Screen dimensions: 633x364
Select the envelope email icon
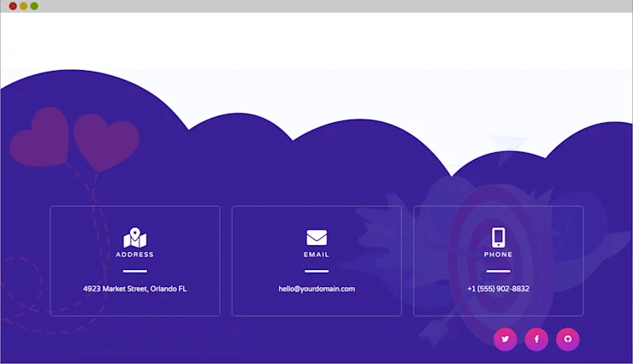[316, 238]
